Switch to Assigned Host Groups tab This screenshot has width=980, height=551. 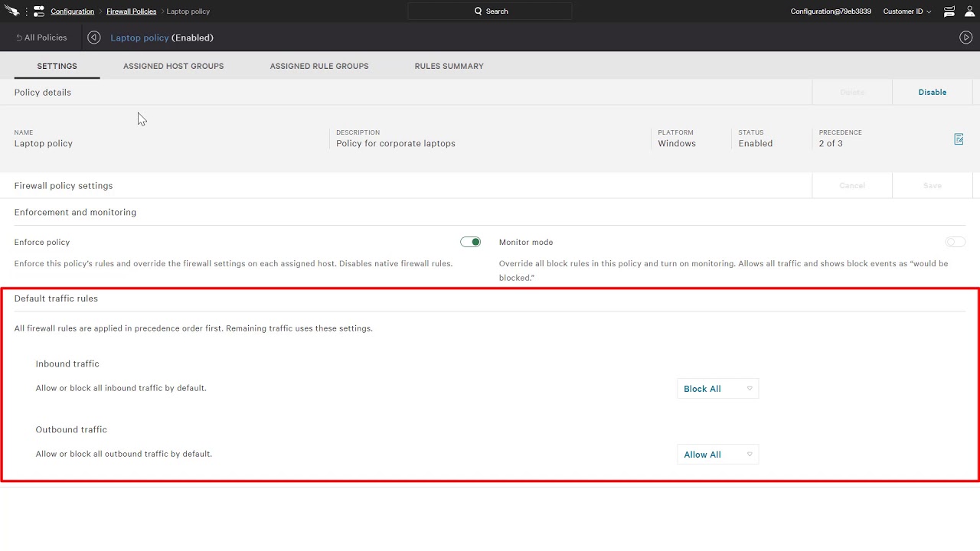(x=174, y=66)
